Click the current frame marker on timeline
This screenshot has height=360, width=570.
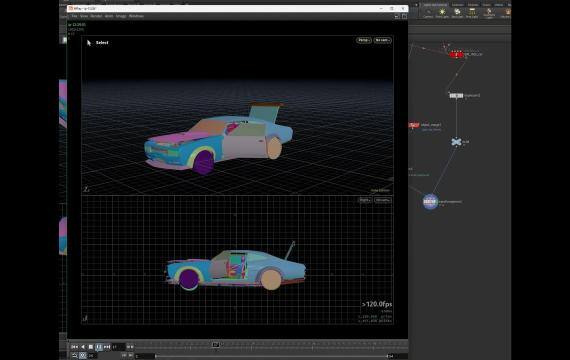(x=216, y=344)
